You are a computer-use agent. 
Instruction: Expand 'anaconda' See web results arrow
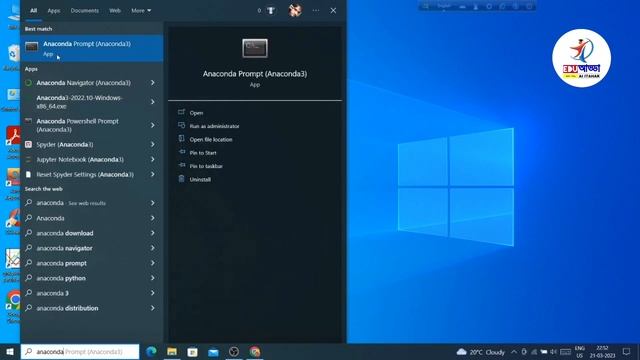click(153, 203)
